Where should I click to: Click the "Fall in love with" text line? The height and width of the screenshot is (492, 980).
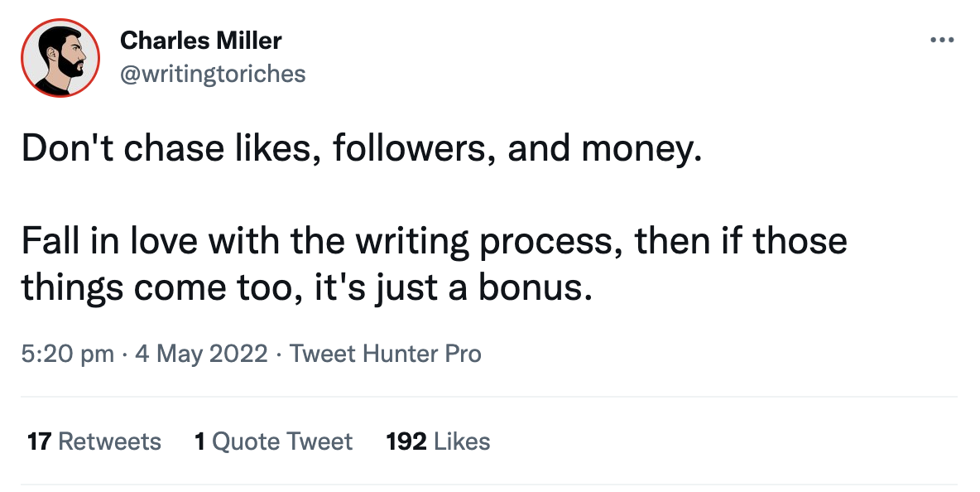pyautogui.click(x=434, y=241)
